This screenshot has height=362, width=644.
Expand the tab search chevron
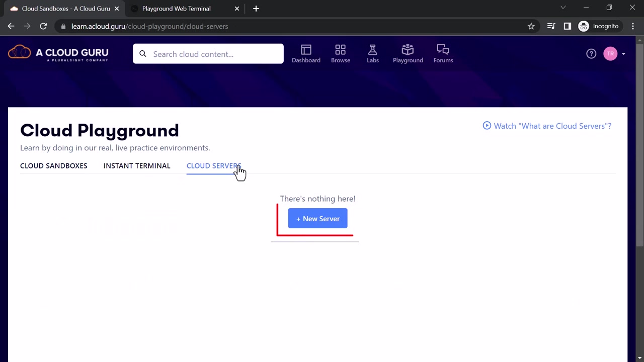coord(563,8)
